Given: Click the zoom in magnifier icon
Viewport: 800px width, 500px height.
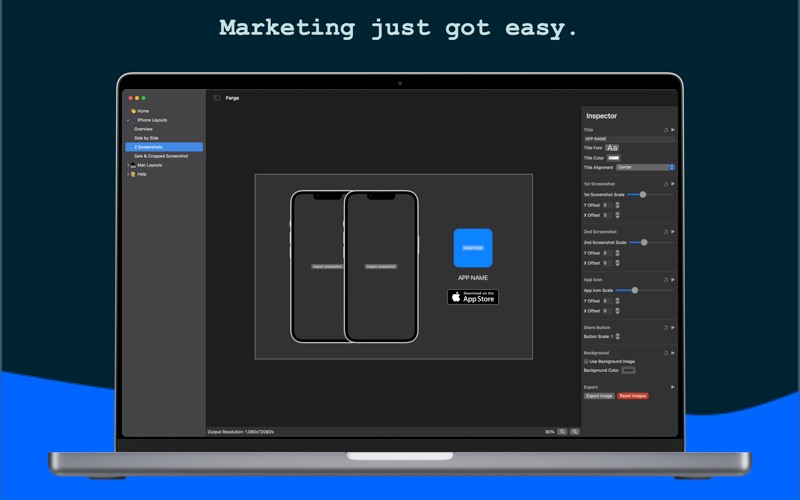Looking at the screenshot, I should (x=574, y=431).
